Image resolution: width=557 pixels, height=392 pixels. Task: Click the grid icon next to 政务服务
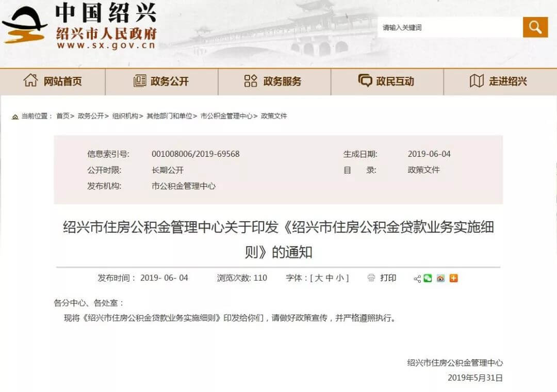point(251,81)
